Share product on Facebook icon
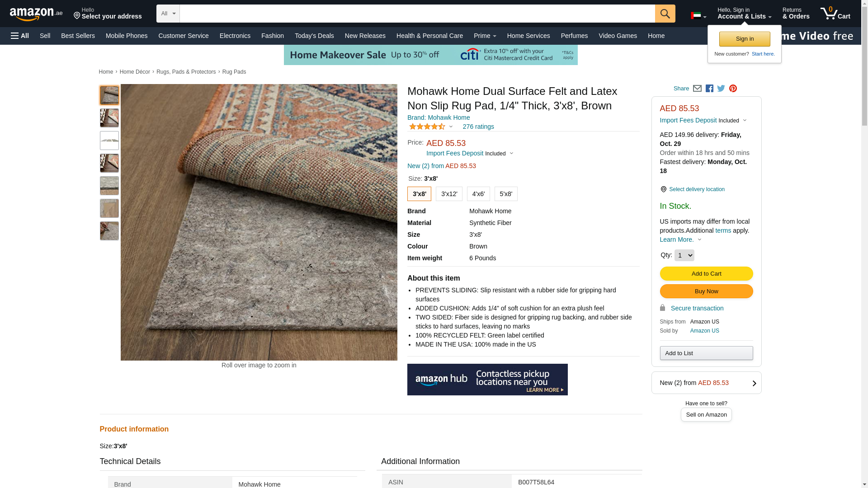Viewport: 868px width, 488px height. click(x=709, y=89)
